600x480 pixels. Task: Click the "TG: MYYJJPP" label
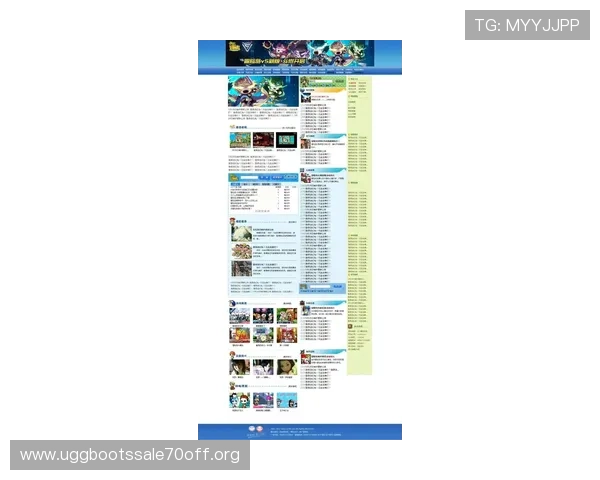click(x=526, y=25)
